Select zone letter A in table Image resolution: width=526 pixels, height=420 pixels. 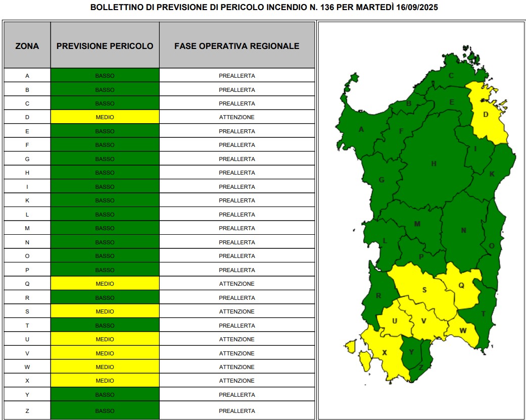pyautogui.click(x=27, y=76)
